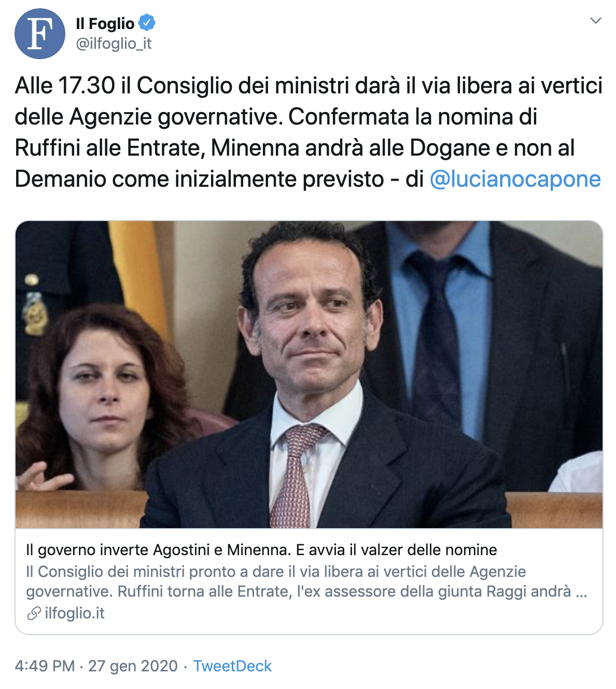Click the word Dogane in the tweet
Viewport: 616px width, 689px height.
[450, 148]
